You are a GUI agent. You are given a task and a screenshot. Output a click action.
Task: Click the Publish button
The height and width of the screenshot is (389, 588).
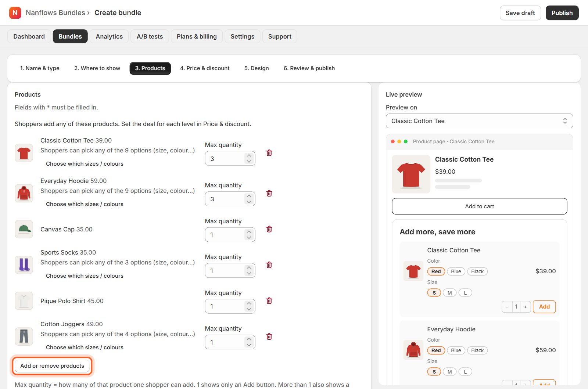click(x=562, y=13)
